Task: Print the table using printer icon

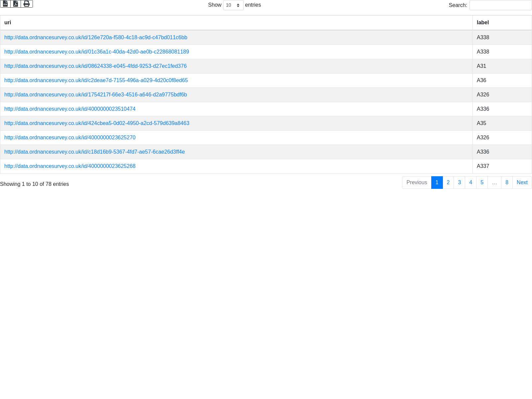Action: pos(27,4)
